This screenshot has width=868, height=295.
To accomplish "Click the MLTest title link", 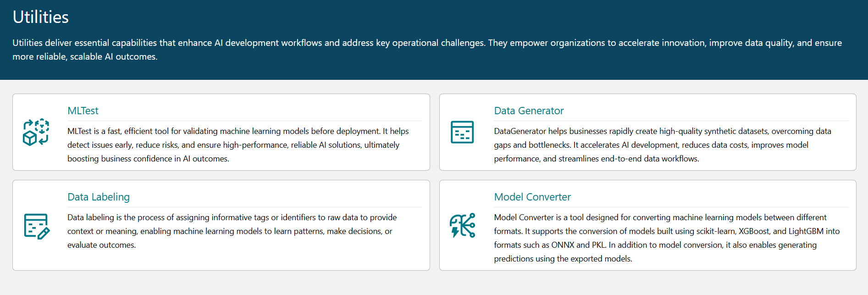I will click(x=83, y=111).
